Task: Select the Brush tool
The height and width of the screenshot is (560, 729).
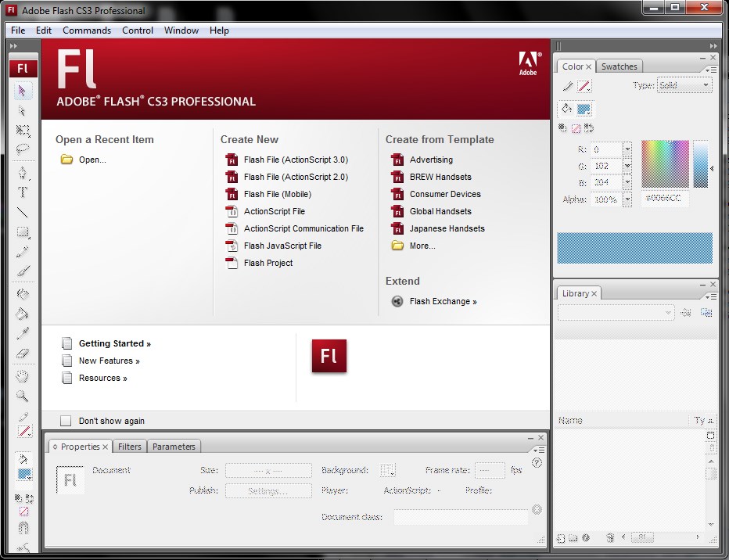Action: pyautogui.click(x=23, y=271)
